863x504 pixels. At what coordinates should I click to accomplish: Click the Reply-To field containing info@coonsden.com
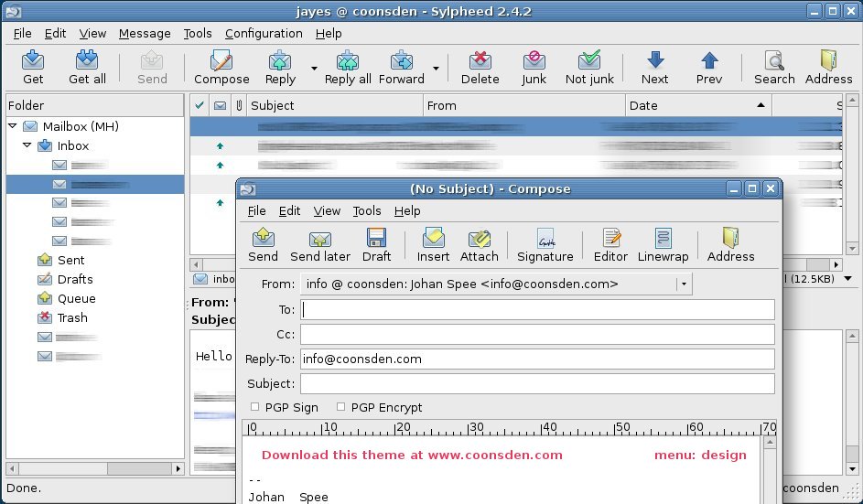pos(537,359)
